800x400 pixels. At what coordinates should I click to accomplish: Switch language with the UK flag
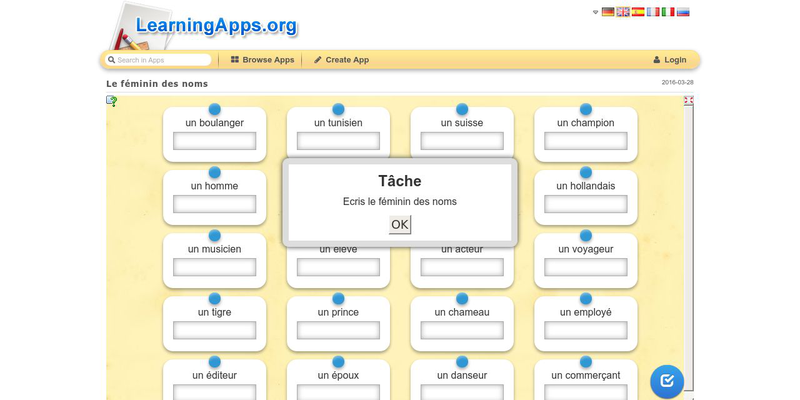tap(623, 12)
